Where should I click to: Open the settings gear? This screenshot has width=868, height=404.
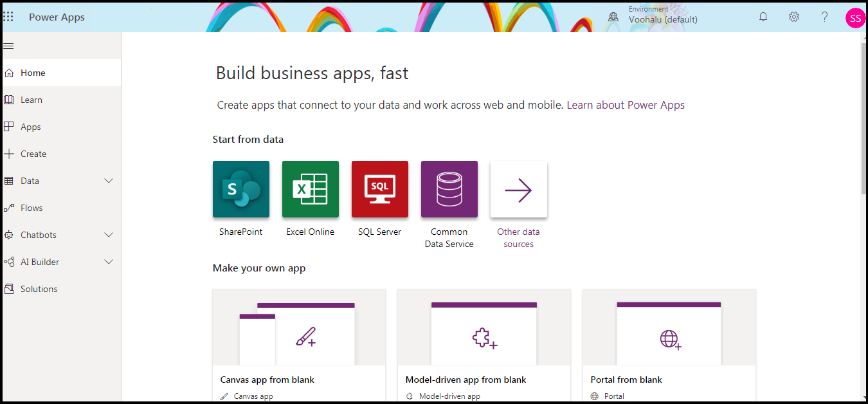tap(794, 17)
